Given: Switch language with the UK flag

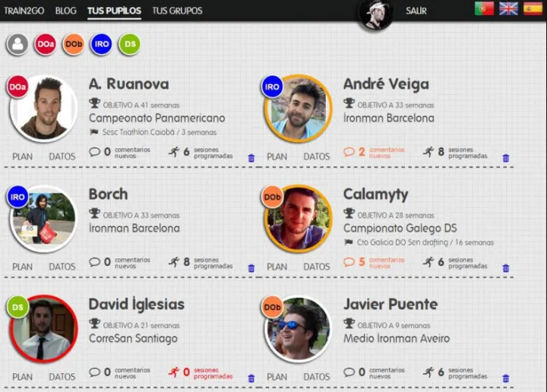Looking at the screenshot, I should click(x=508, y=8).
